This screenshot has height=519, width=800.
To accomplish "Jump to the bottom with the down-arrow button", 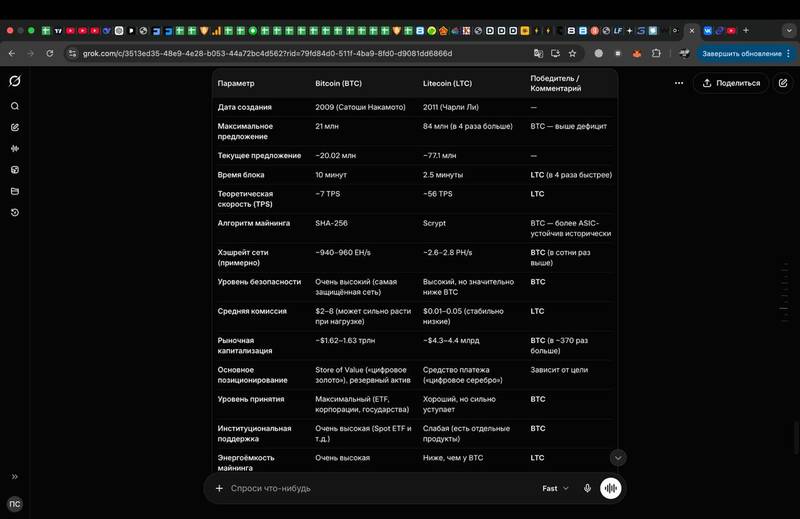I will pos(618,458).
